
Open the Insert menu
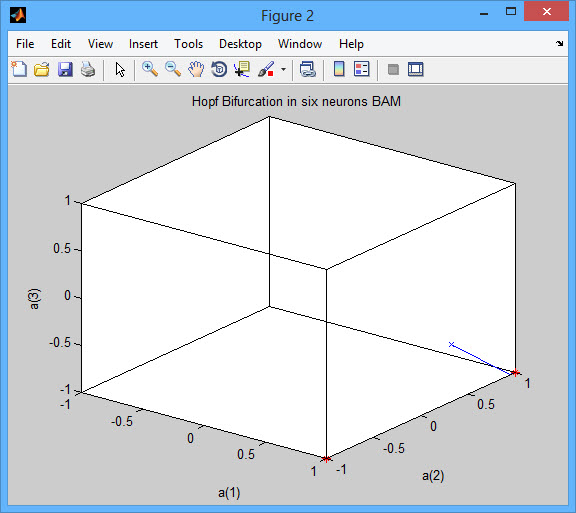tap(143, 44)
